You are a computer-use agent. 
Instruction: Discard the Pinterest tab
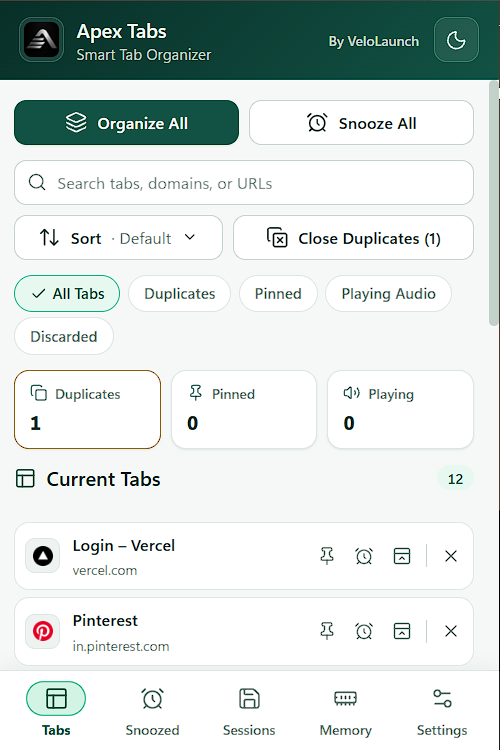click(x=401, y=631)
